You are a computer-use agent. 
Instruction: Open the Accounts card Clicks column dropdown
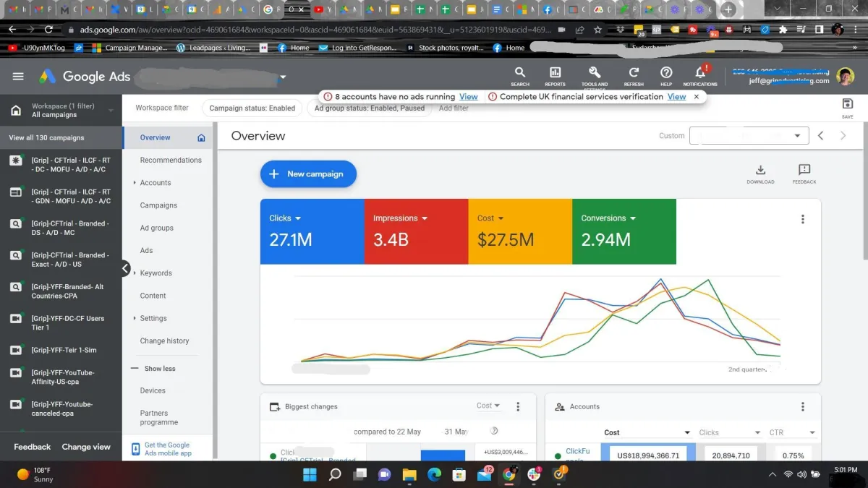729,432
